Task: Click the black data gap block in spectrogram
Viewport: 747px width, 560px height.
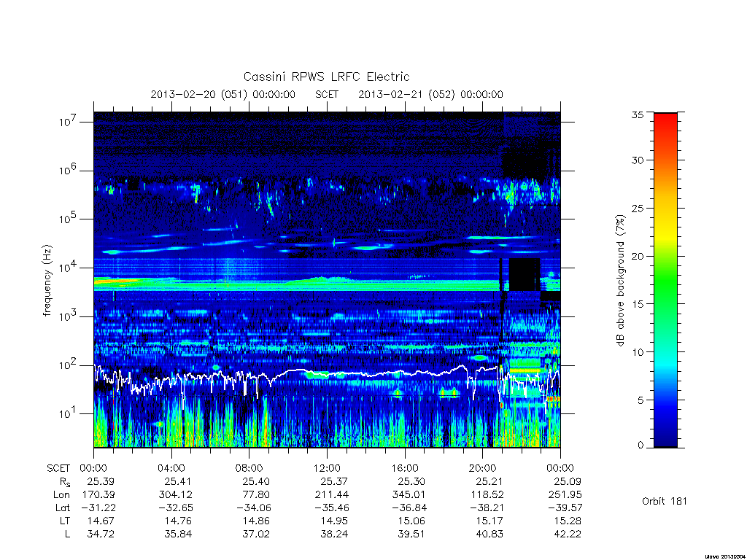Action: 525,274
